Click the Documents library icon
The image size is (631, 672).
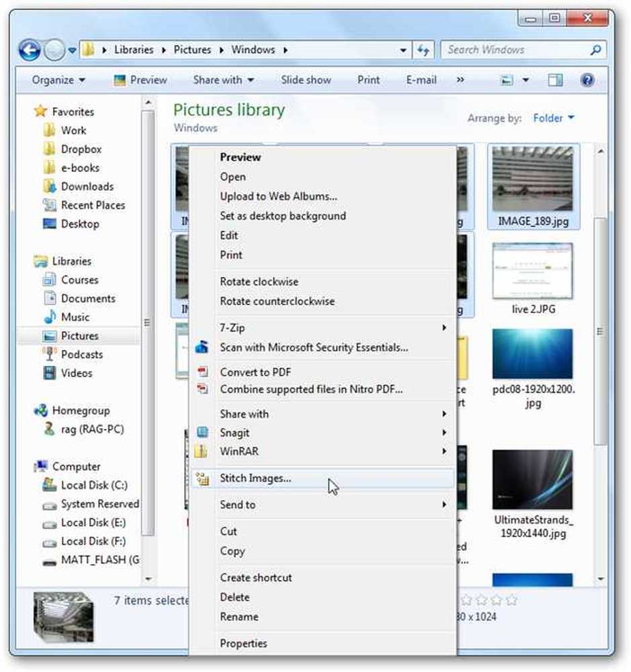[x=49, y=298]
